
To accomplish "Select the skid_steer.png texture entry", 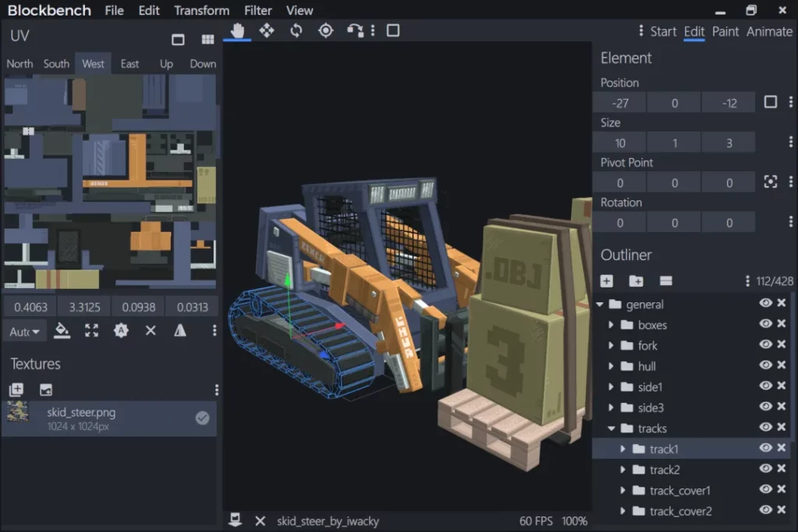I will pyautogui.click(x=109, y=418).
